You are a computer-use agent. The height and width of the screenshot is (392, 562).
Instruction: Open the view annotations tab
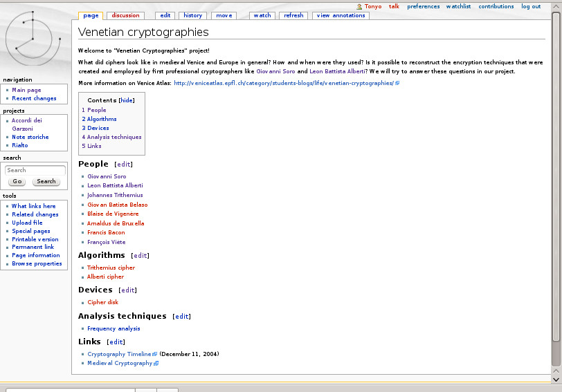pos(341,15)
